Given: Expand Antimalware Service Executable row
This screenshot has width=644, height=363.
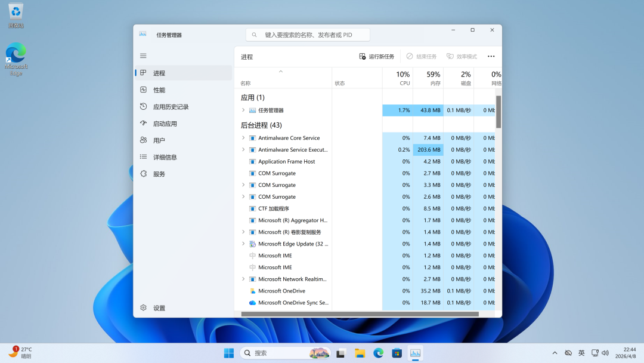Looking at the screenshot, I should point(243,150).
